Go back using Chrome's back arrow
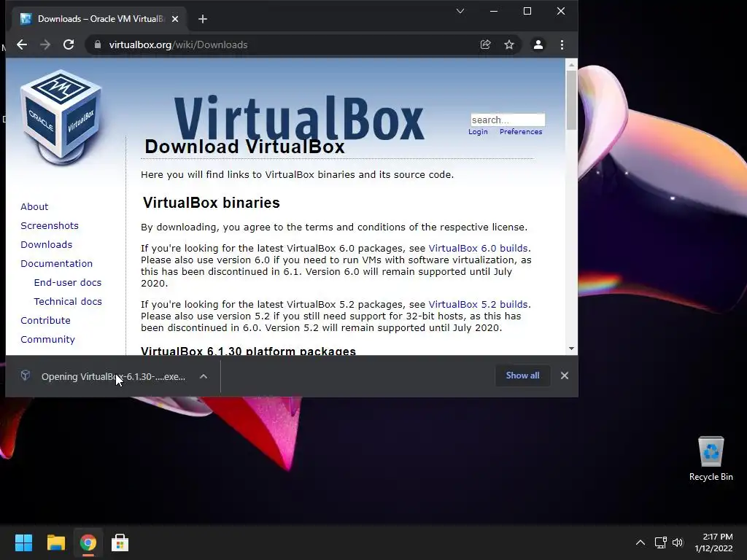 [x=22, y=44]
